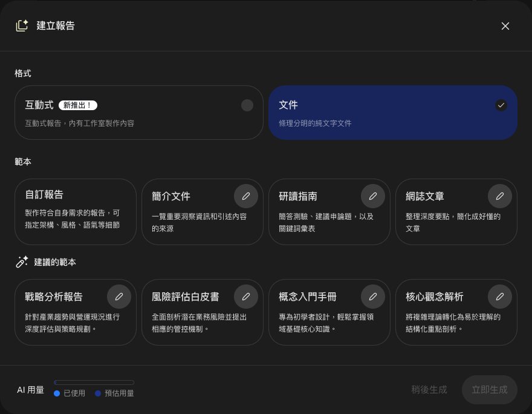
Task: Click the 建立報告 dialog title text
Action: tap(56, 26)
